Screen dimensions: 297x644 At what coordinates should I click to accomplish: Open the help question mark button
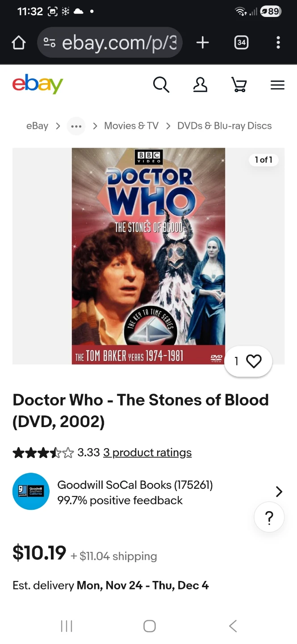[269, 517]
